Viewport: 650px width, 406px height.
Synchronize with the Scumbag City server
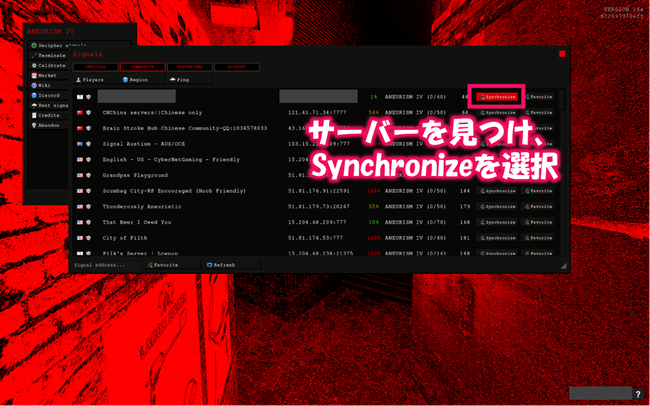497,191
